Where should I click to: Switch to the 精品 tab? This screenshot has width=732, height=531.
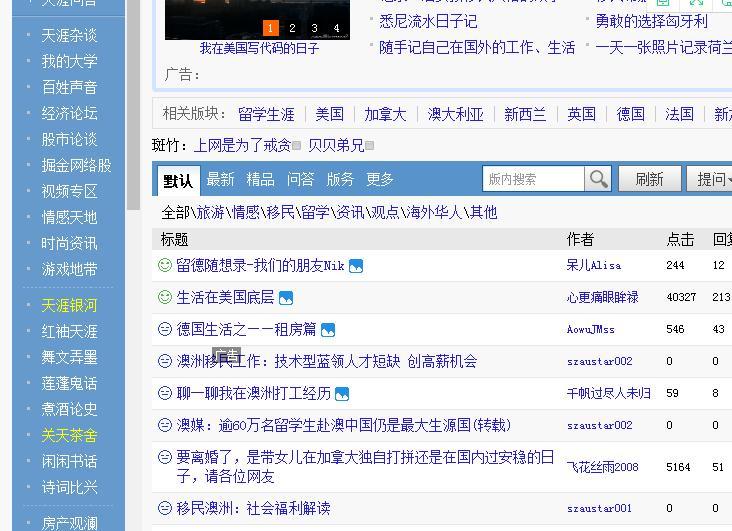pos(260,179)
